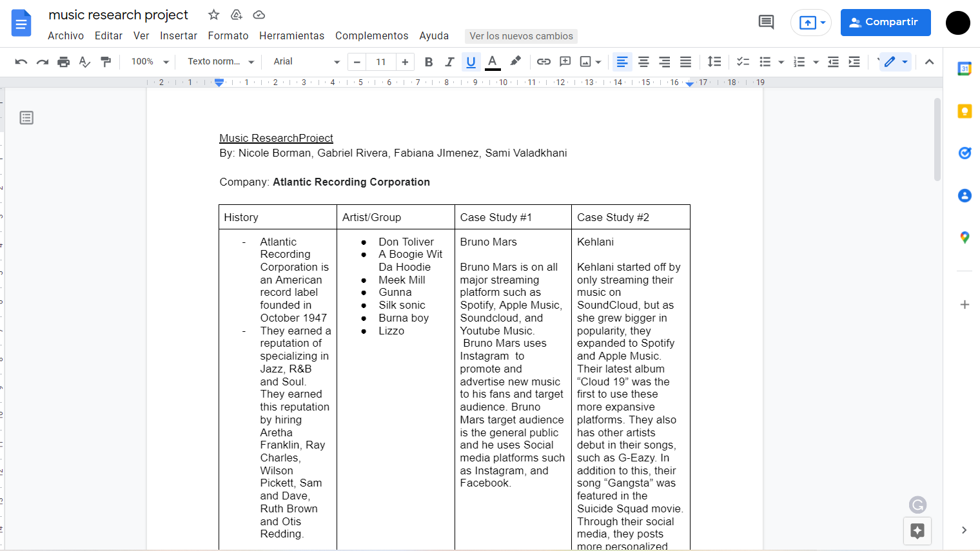Click Ver los nuevos cambios link
Viewport: 980px width, 551px height.
tap(521, 36)
